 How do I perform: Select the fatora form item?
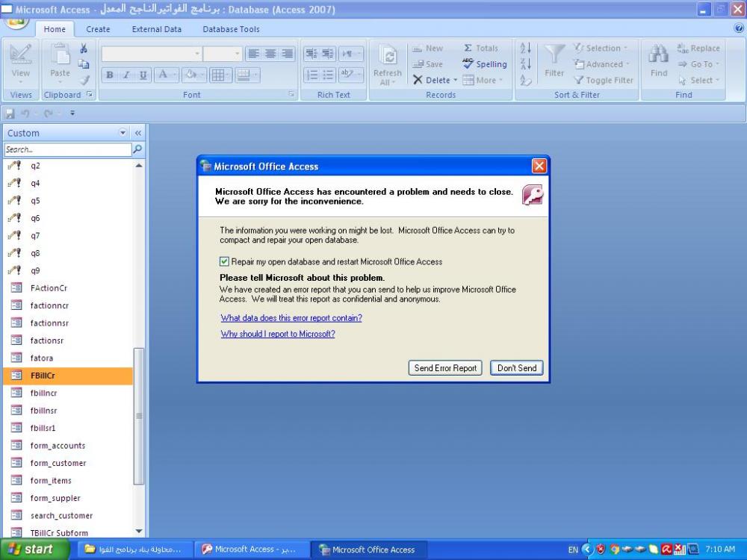coord(68,358)
